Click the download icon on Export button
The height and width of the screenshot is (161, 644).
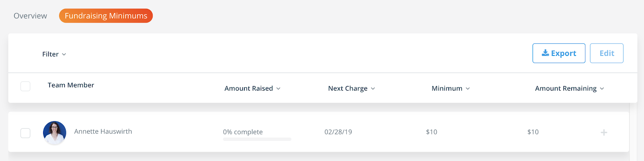coord(545,53)
